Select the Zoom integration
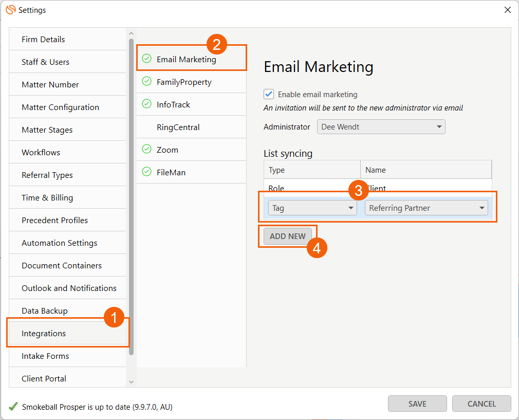 click(x=191, y=150)
